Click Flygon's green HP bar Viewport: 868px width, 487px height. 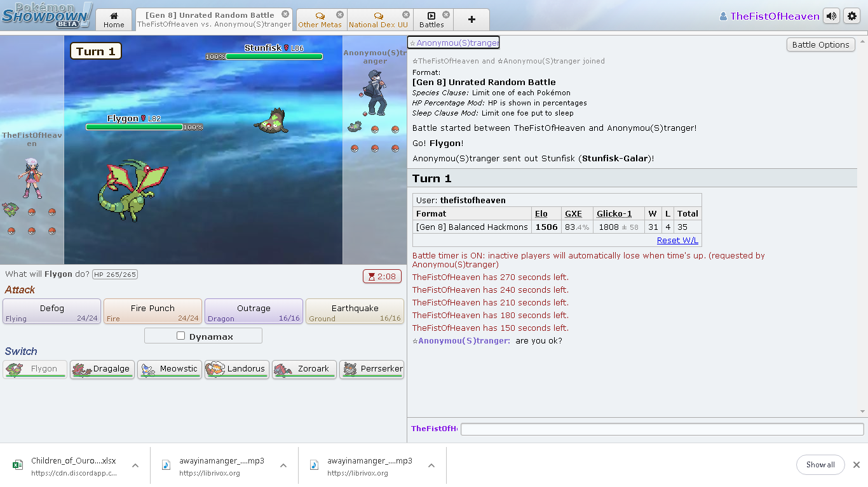pyautogui.click(x=134, y=127)
